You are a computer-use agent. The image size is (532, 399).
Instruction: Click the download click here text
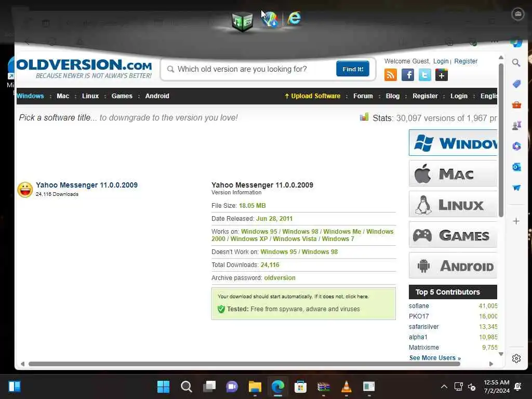pyautogui.click(x=356, y=297)
